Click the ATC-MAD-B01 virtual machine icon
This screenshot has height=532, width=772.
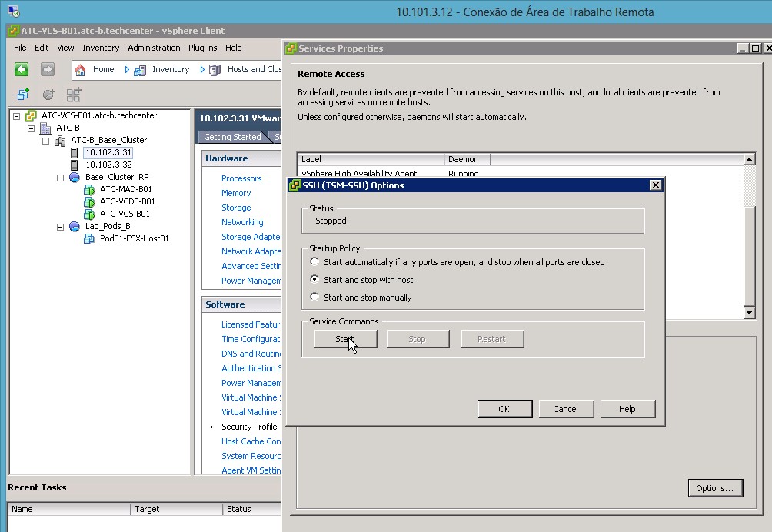click(88, 189)
